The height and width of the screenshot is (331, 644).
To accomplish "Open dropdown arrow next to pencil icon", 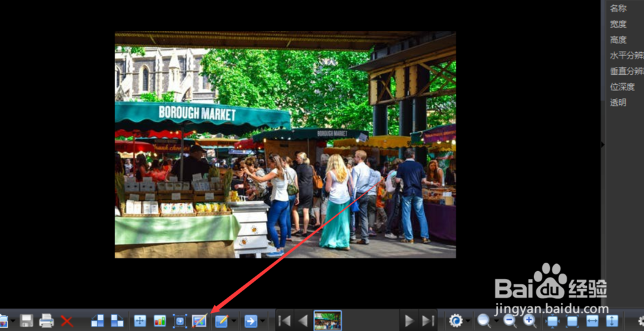I will pyautogui.click(x=234, y=321).
